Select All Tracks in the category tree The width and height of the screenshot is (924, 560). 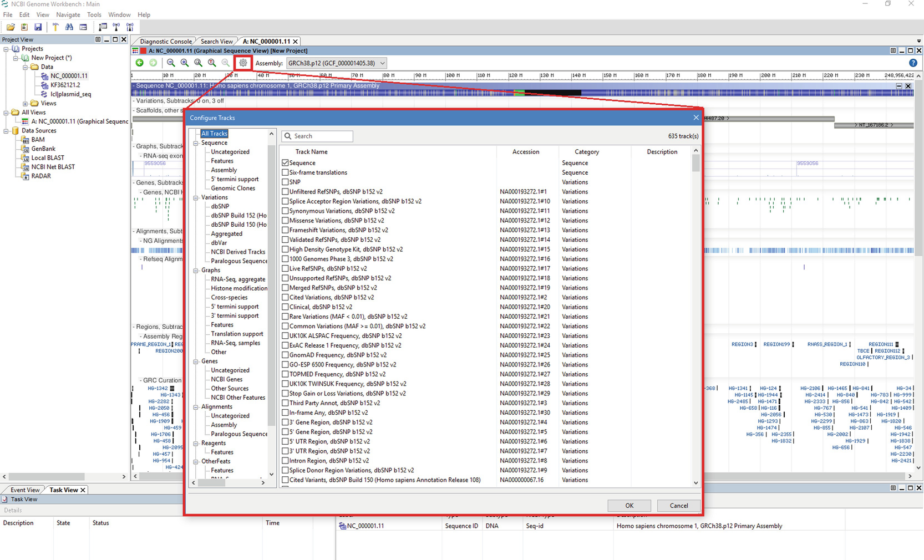214,134
